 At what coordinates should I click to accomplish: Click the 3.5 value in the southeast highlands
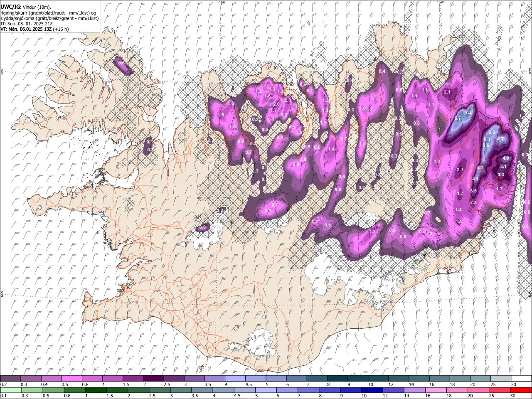click(473, 191)
